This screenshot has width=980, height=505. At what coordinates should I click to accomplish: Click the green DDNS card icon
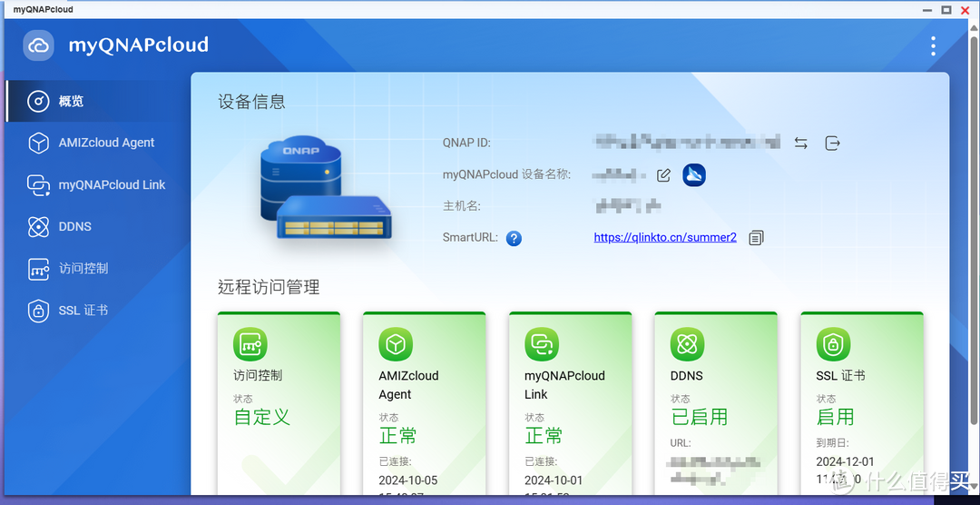(x=688, y=343)
